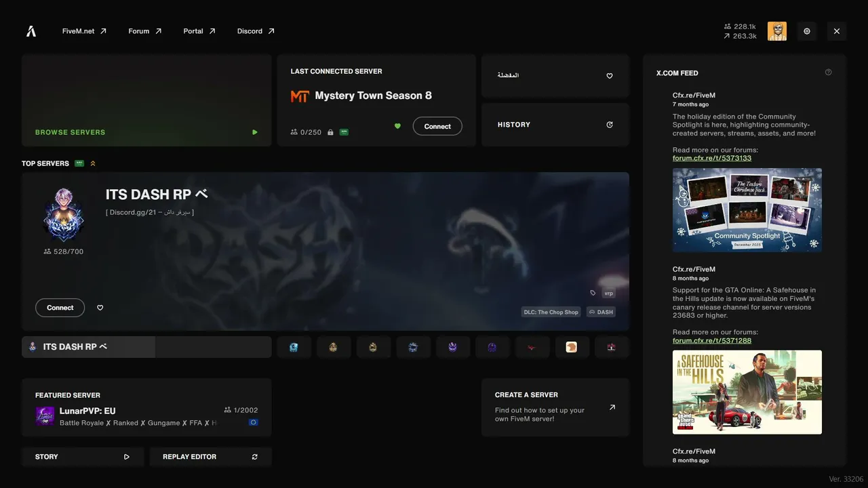Click the Story play icon
The image size is (868, 488).
[127, 457]
